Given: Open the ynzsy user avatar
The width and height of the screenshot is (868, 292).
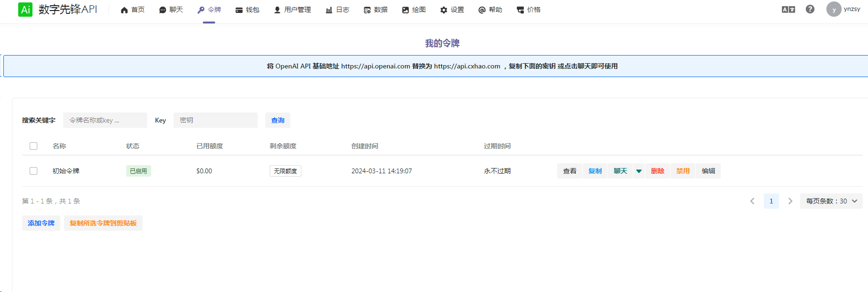Looking at the screenshot, I should click(x=834, y=9).
